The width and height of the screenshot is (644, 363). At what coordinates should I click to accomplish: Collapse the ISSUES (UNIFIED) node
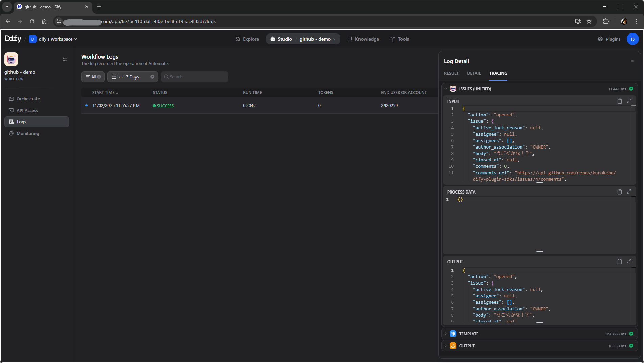point(446,89)
